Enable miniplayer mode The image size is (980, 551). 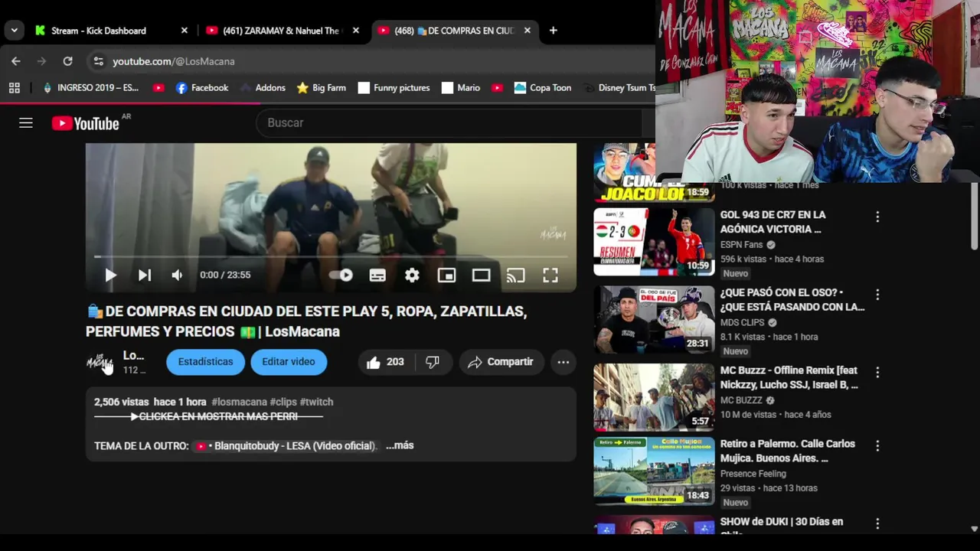(x=446, y=275)
